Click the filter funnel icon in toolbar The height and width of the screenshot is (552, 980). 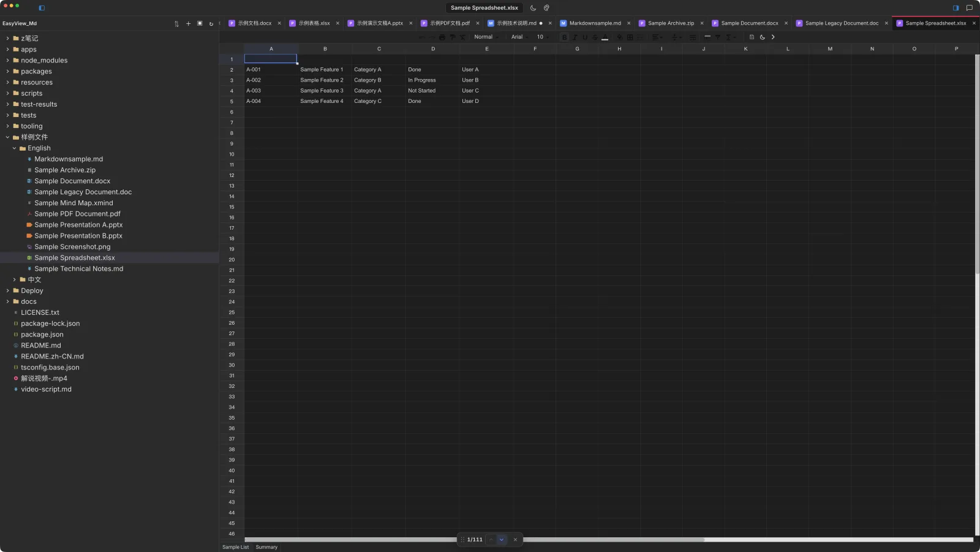718,37
